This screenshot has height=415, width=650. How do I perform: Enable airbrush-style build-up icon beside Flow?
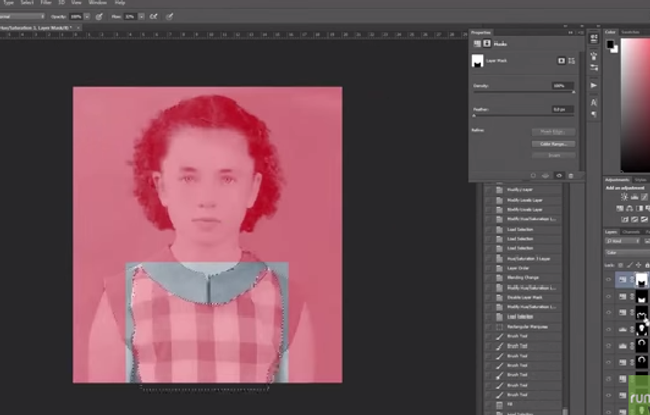pos(154,17)
